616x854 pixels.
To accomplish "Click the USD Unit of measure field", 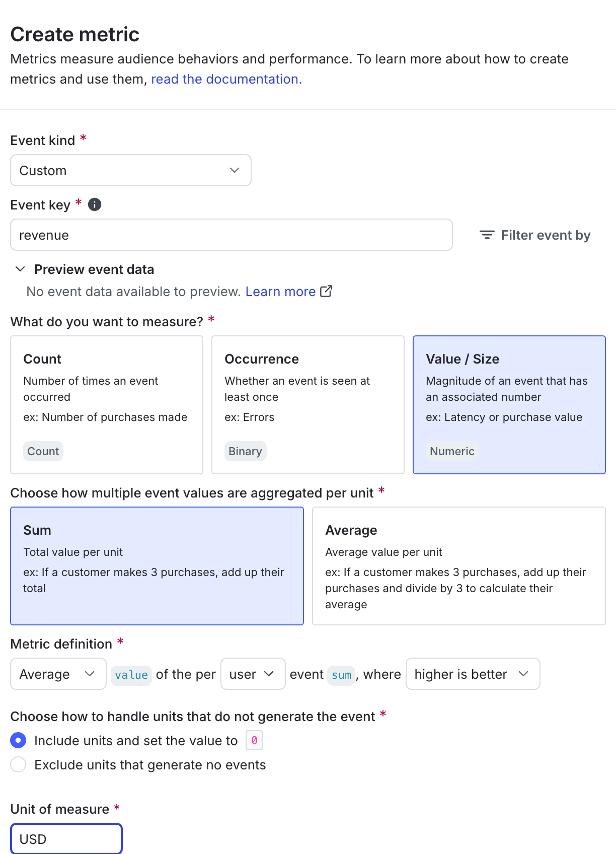I will pyautogui.click(x=66, y=838).
